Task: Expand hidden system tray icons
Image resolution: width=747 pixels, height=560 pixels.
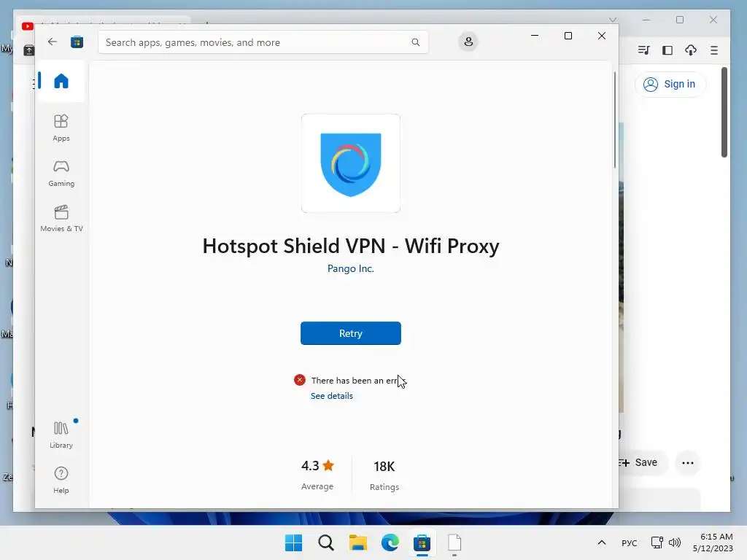Action: pos(602,542)
